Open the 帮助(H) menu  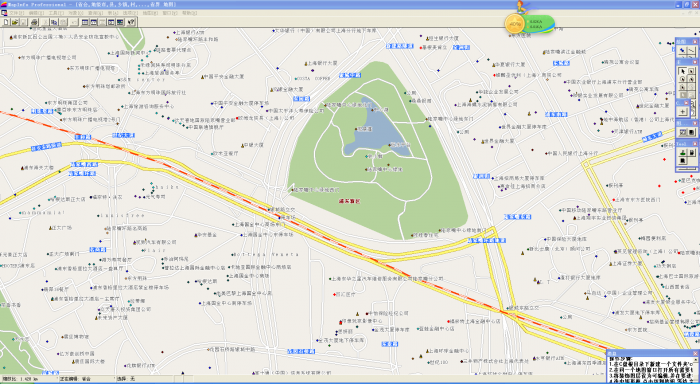tap(189, 13)
